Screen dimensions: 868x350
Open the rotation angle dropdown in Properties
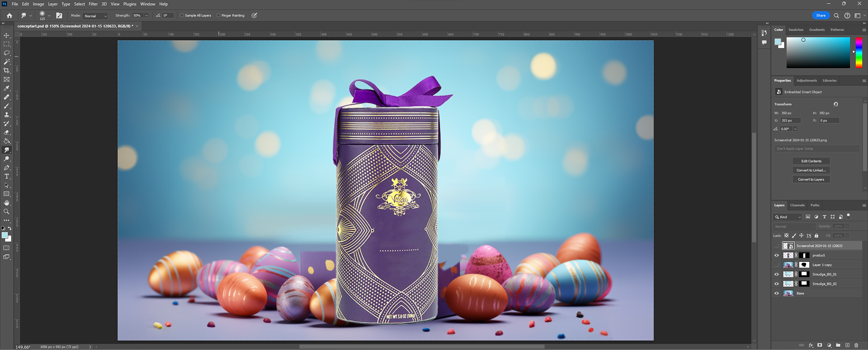click(795, 129)
